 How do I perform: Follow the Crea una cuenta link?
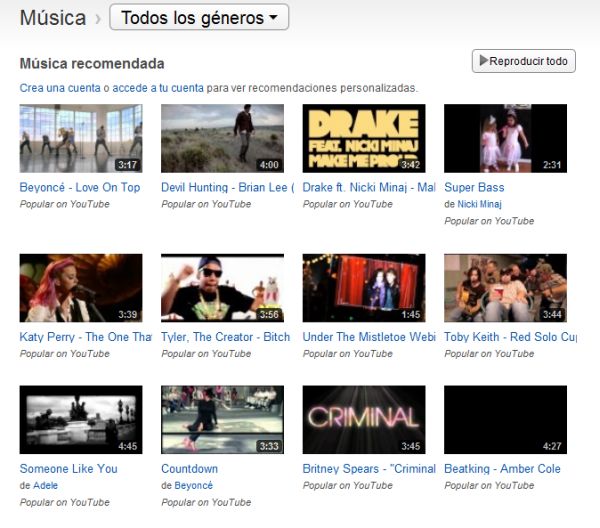(x=60, y=88)
